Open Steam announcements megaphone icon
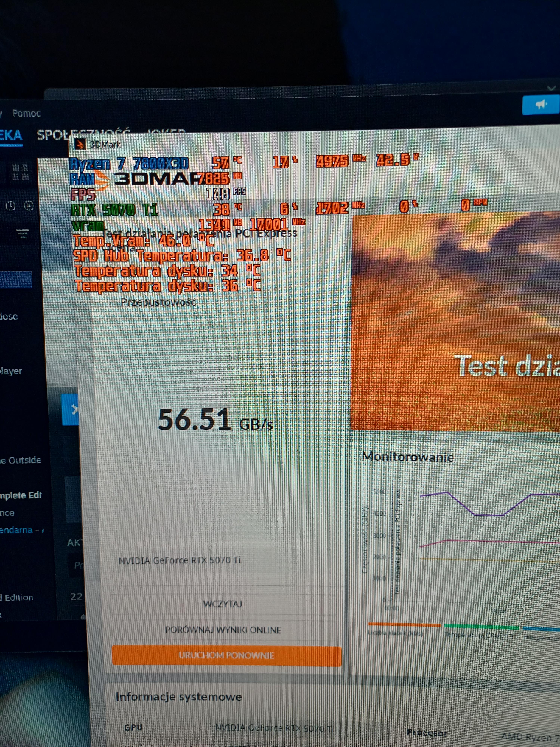 pos(541,104)
